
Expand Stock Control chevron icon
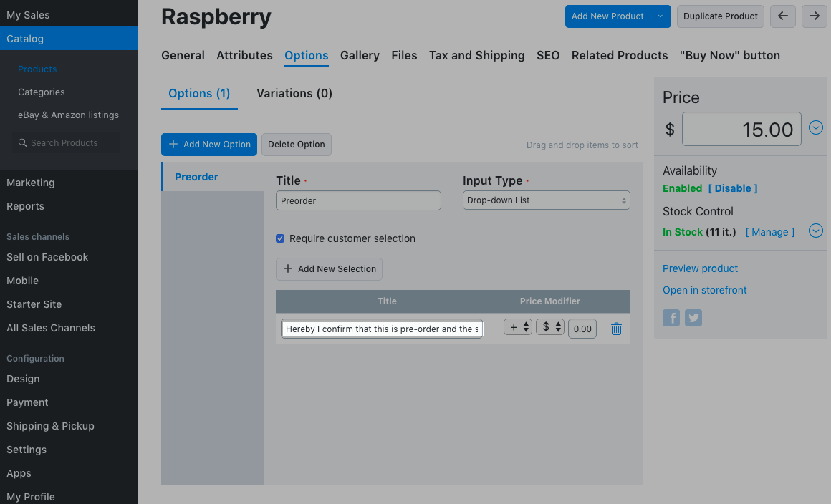[x=815, y=231]
